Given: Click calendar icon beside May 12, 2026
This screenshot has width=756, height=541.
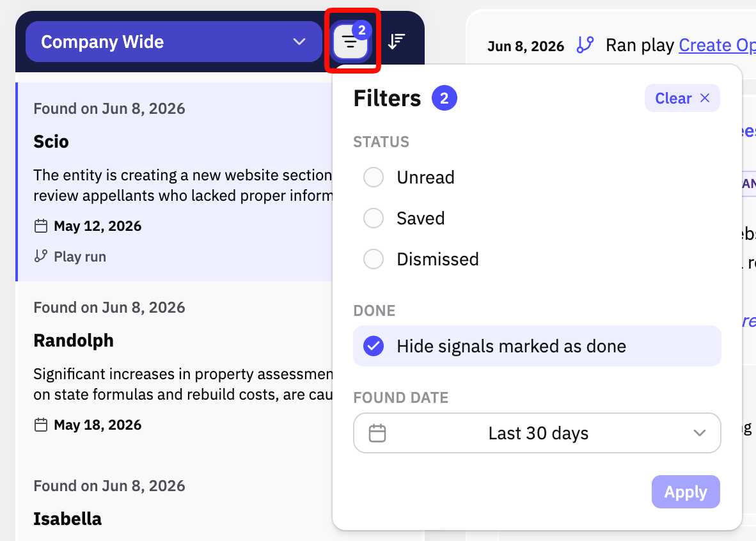Looking at the screenshot, I should [x=41, y=226].
